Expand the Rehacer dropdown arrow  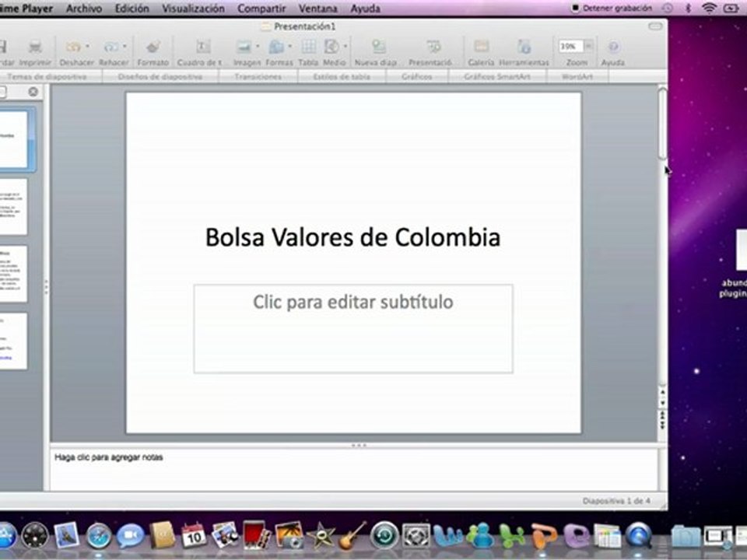(124, 46)
